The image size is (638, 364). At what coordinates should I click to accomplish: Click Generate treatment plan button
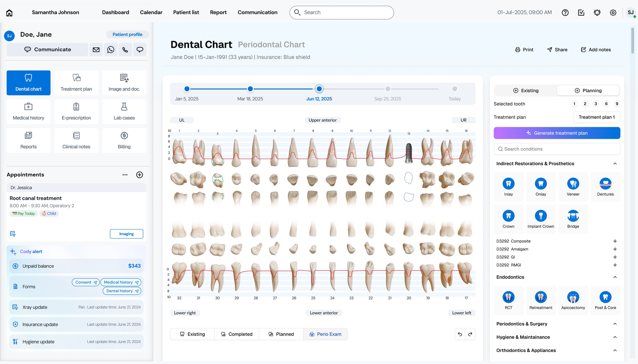(x=557, y=133)
